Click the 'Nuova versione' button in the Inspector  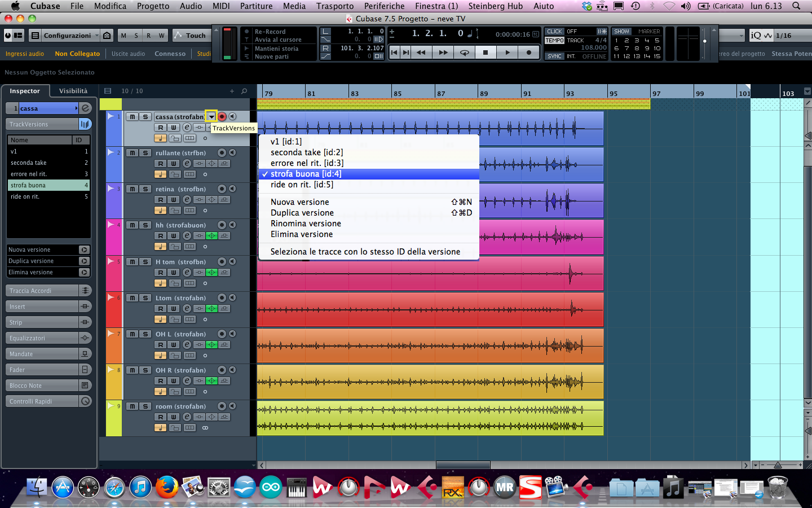click(x=48, y=249)
